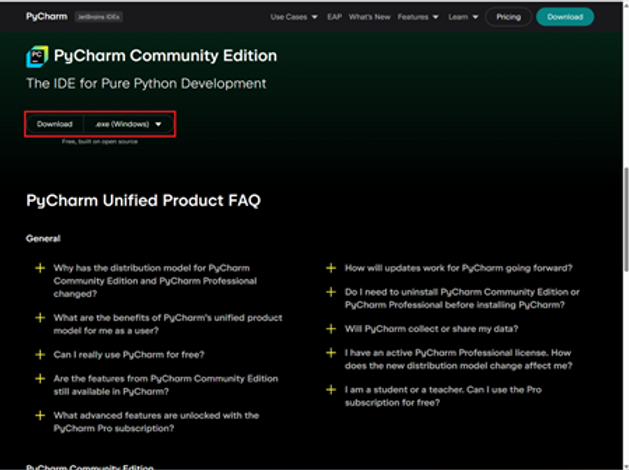Expand the Use Cases dropdown arrow

(314, 17)
